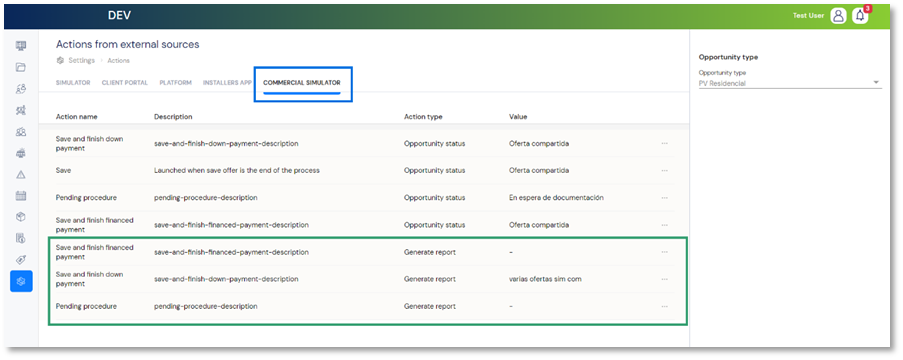This screenshot has height=360, width=903.
Task: Click the Action name column header
Action: (x=77, y=116)
